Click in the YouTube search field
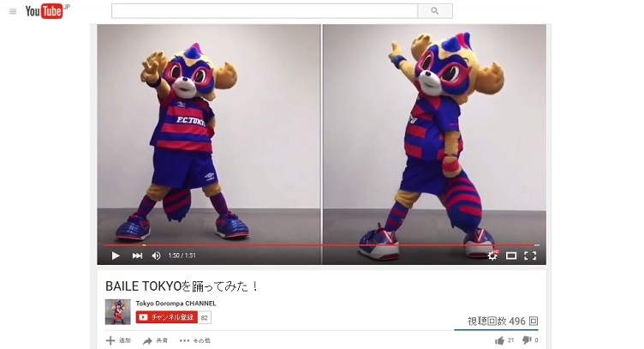The width and height of the screenshot is (644, 349). (x=265, y=11)
